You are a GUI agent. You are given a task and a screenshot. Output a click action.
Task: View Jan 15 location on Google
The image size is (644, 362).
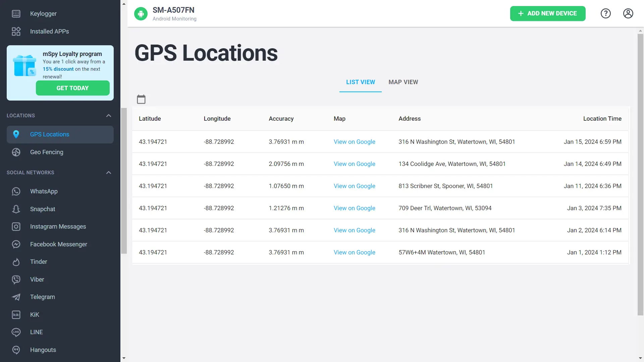tap(354, 142)
